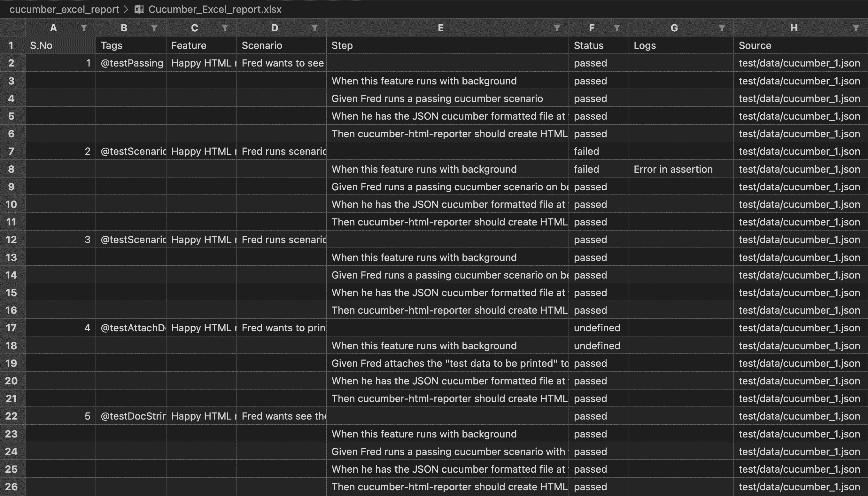The height and width of the screenshot is (496, 868).
Task: Open the Status column F filter
Action: coord(617,28)
